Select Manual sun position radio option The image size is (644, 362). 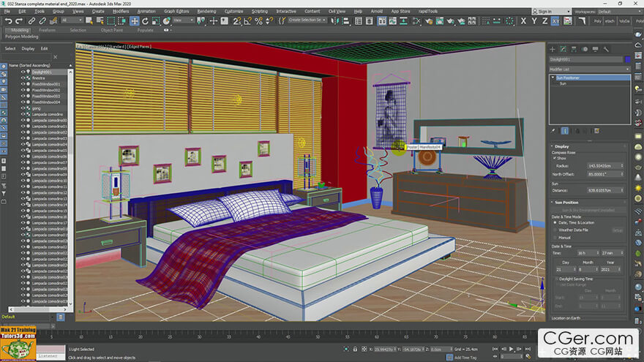coord(555,237)
